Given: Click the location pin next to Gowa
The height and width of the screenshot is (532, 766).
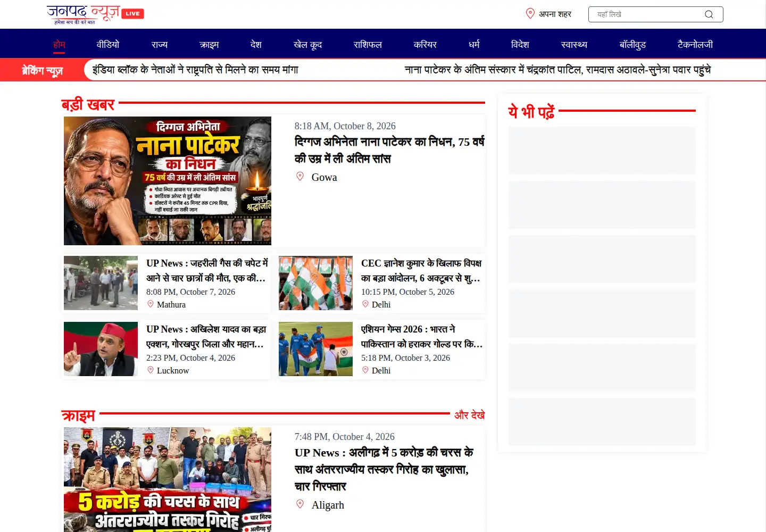Looking at the screenshot, I should tap(300, 177).
